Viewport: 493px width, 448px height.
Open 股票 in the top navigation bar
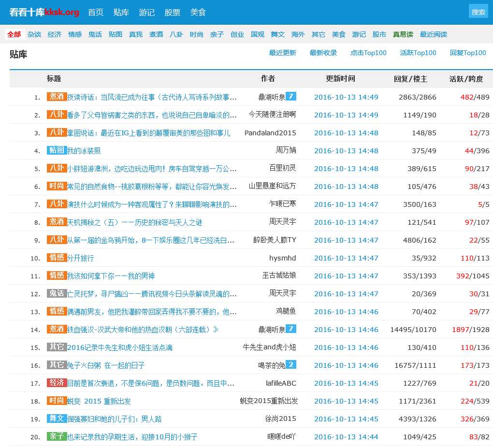click(x=173, y=13)
